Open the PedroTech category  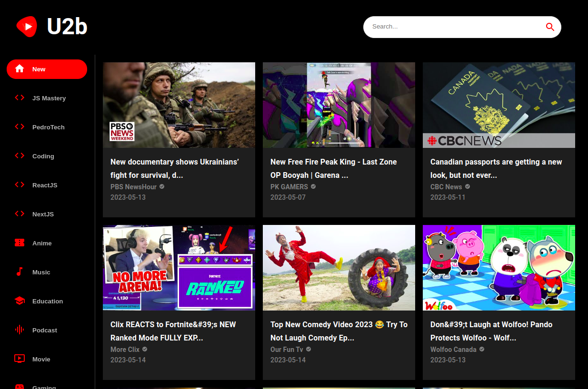tap(47, 127)
